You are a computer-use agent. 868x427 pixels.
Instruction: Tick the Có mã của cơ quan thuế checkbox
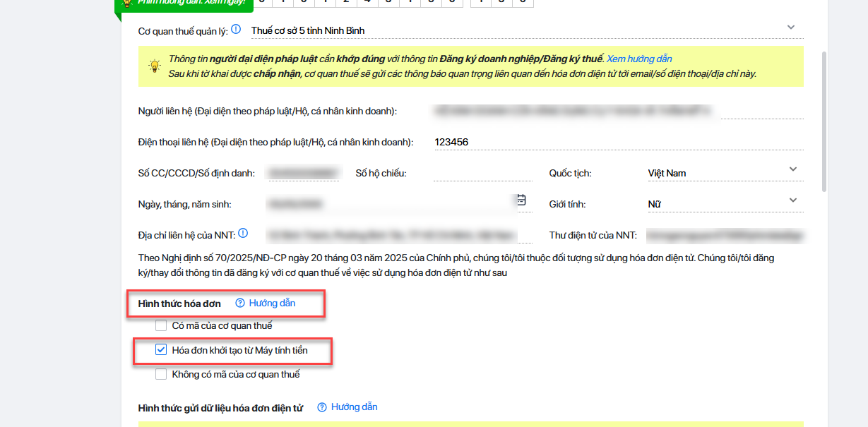point(161,325)
